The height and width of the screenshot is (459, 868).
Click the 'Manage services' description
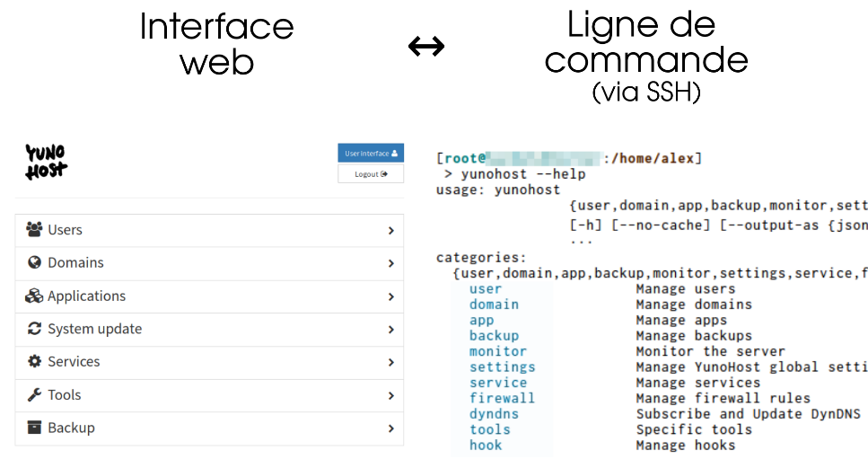698,383
